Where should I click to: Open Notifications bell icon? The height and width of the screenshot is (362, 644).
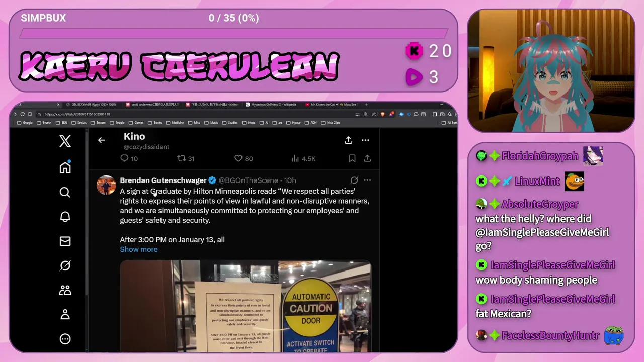[x=65, y=217]
